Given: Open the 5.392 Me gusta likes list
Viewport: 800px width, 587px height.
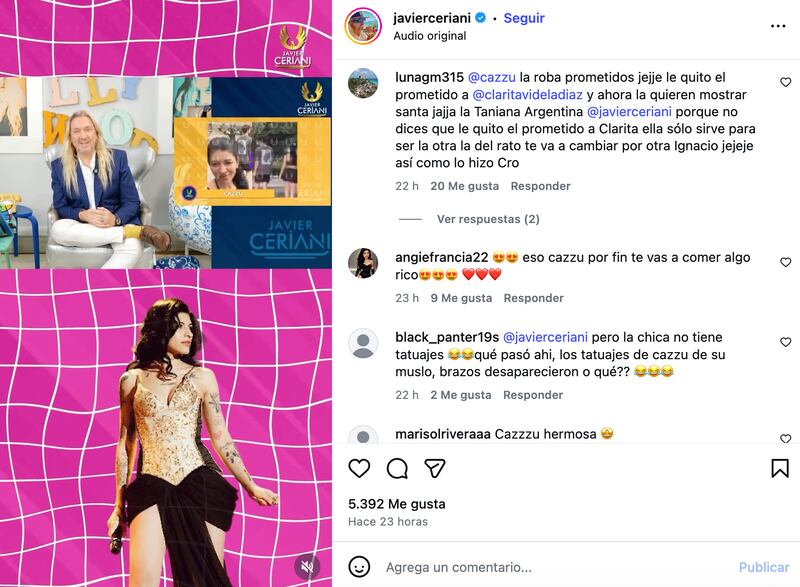Looking at the screenshot, I should [396, 504].
